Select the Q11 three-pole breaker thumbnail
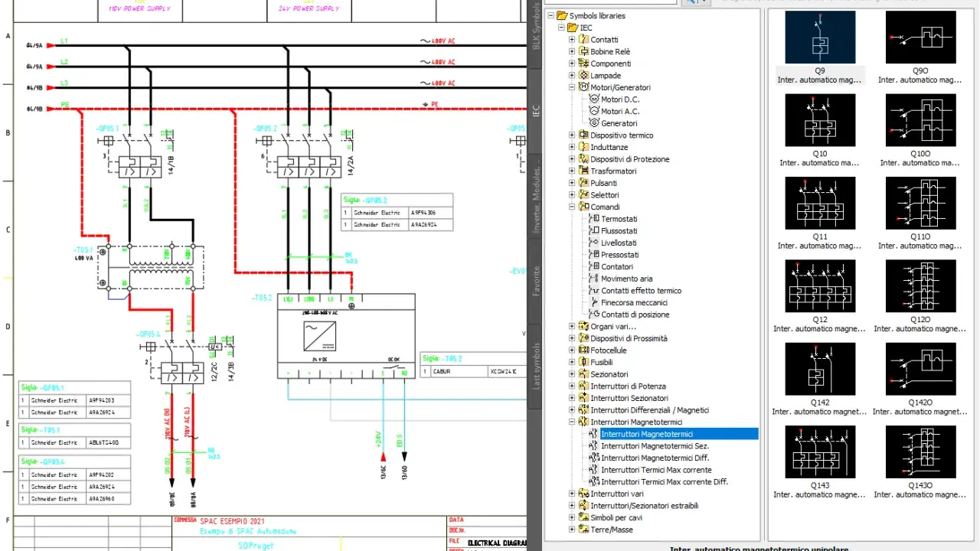 [x=820, y=203]
